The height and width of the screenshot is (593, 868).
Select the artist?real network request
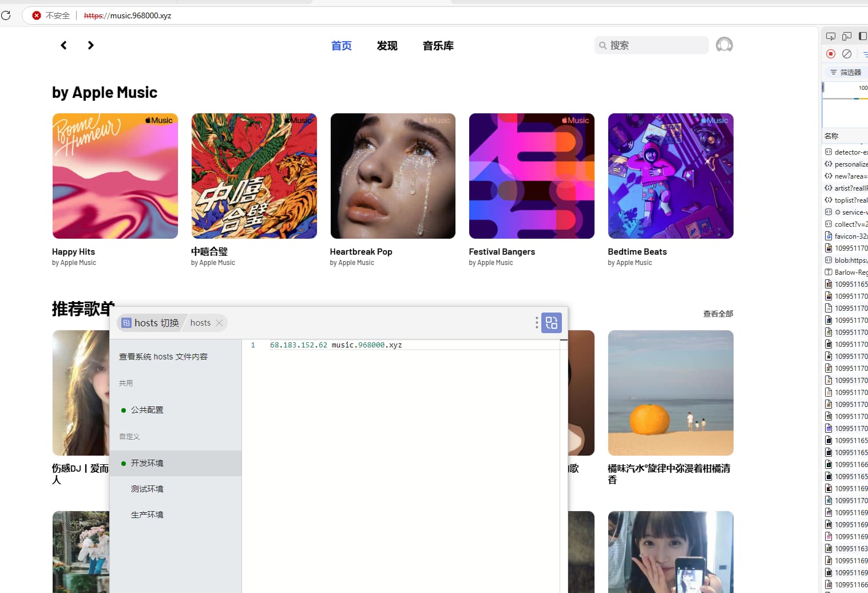click(846, 188)
